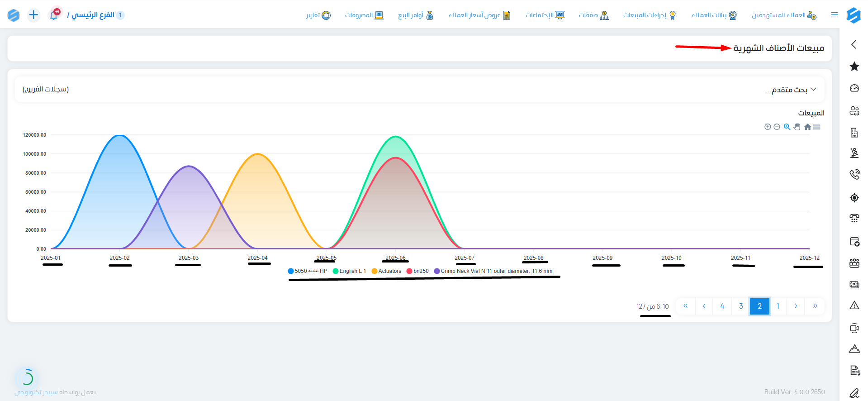Open notifications bell icon

[x=54, y=15]
